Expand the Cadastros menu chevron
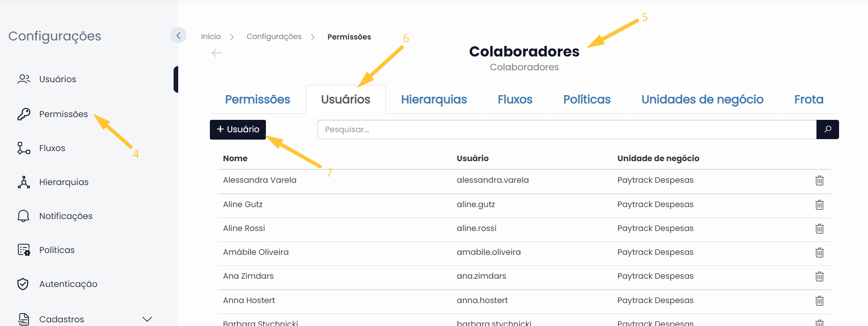868x326 pixels. pyautogui.click(x=147, y=319)
